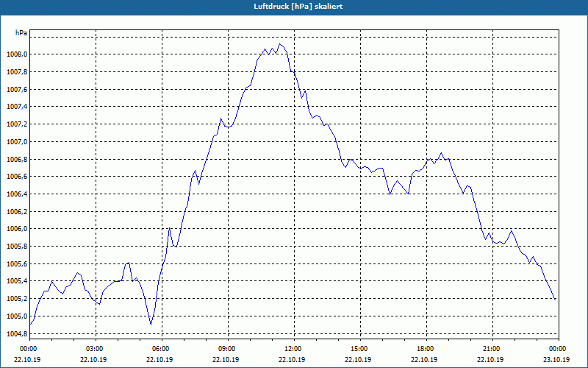Click the 21:00 time label
588x368 pixels.
coord(492,349)
